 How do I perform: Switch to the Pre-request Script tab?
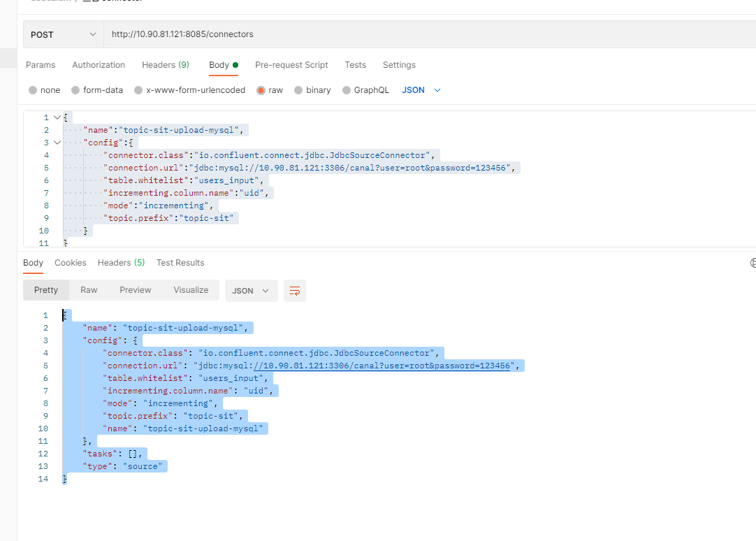pyautogui.click(x=291, y=65)
